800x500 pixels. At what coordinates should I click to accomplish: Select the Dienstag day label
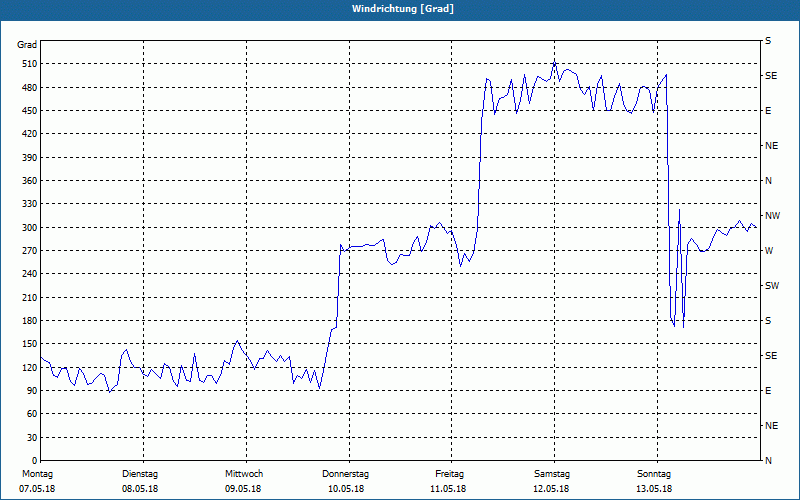click(x=140, y=474)
